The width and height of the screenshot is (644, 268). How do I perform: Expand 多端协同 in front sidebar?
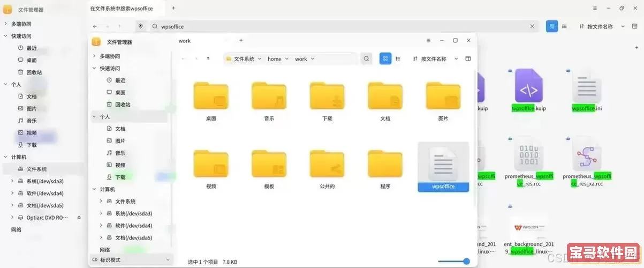94,56
